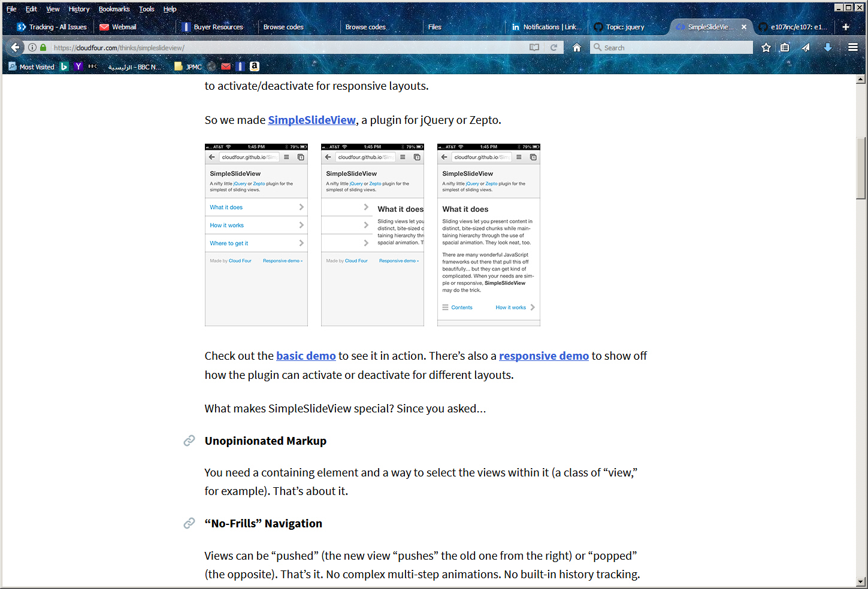Image resolution: width=868 pixels, height=589 pixels.
Task: Open the hamburger menu of Firefox
Action: pos(853,47)
